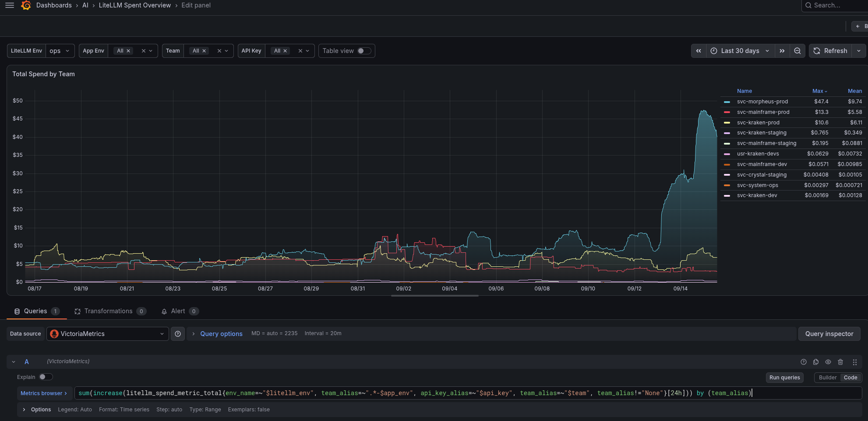The width and height of the screenshot is (868, 421).
Task: Select the Queries tab
Action: coord(37,311)
